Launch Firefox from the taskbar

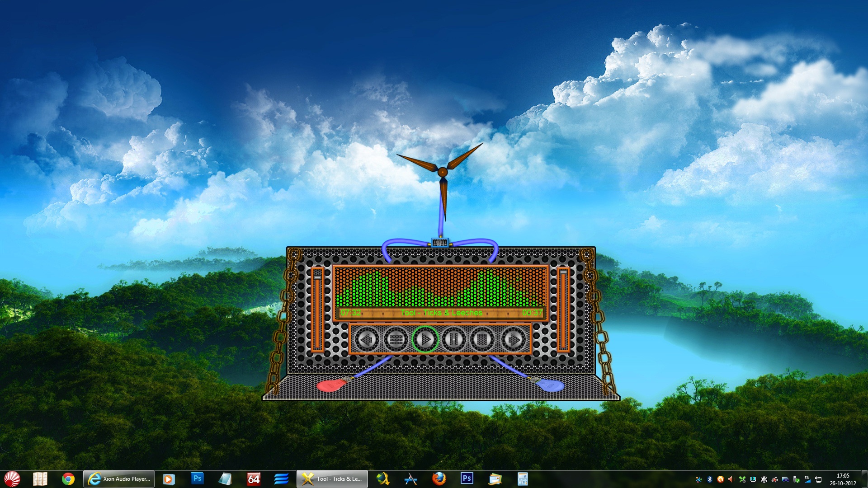pyautogui.click(x=439, y=479)
